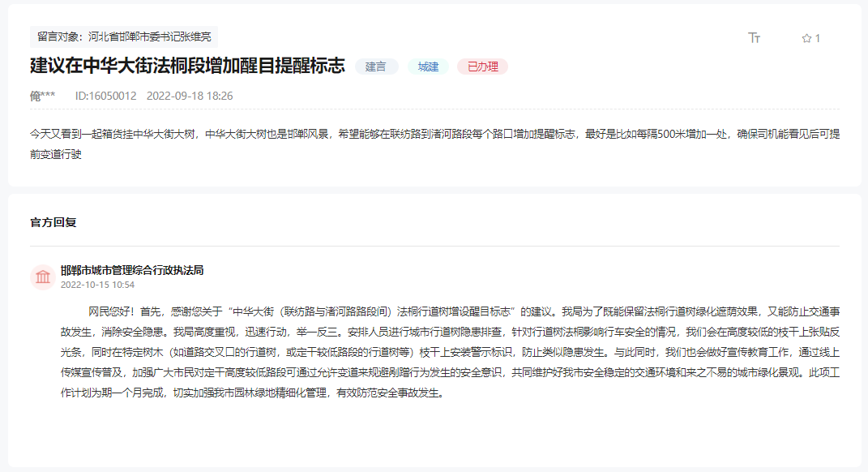Screen dimensions: 868x472
Task: Click the username 俺***
Action: [x=43, y=96]
